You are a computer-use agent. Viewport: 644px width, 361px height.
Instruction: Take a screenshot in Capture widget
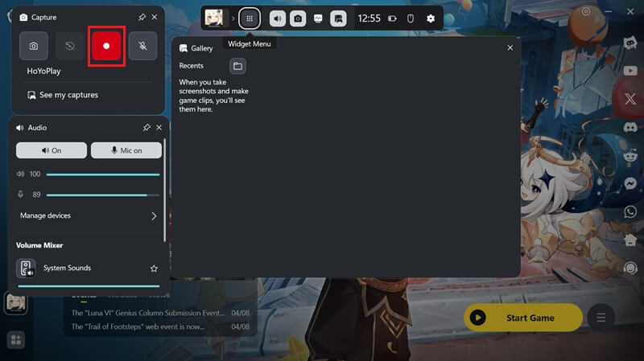click(34, 46)
